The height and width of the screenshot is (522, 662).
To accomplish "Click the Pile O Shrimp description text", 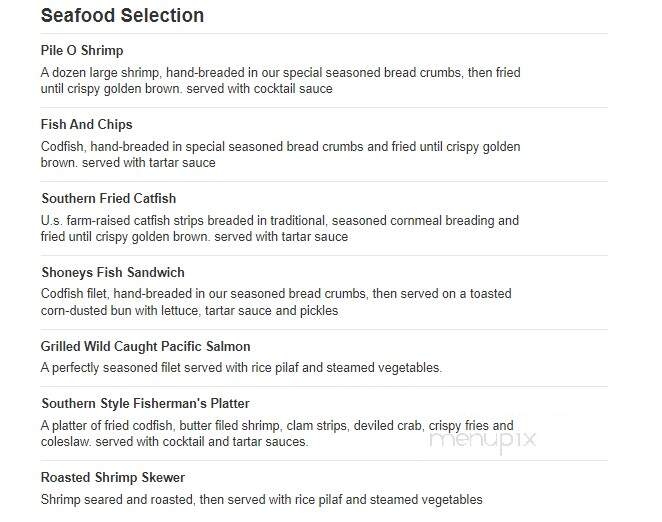I will coord(280,80).
